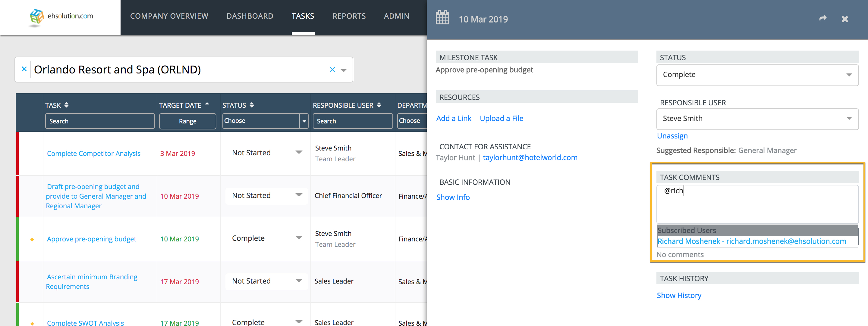The width and height of the screenshot is (868, 326).
Task: Change status of Complete Competitor Analysis row
Action: click(x=266, y=153)
